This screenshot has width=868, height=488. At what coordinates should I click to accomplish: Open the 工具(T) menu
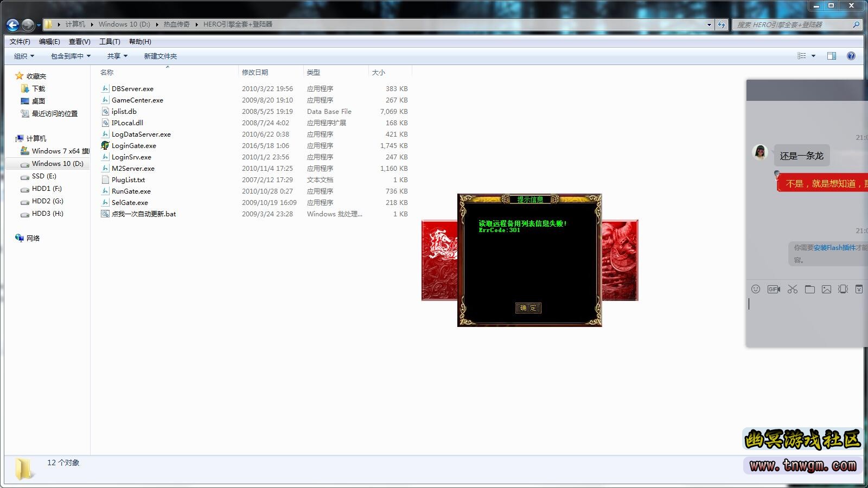(110, 42)
